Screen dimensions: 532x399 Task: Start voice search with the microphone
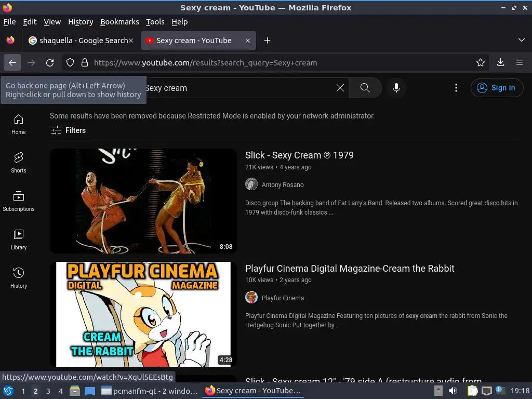coord(396,88)
